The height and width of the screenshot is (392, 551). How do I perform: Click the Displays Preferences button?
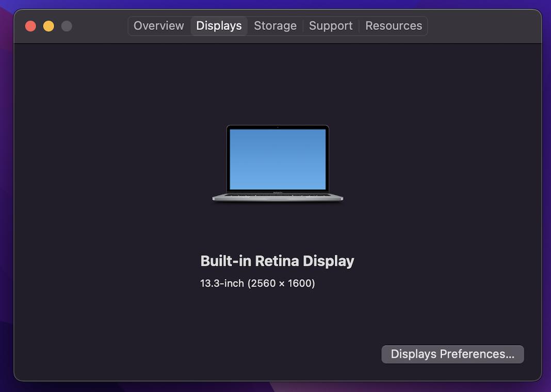(x=452, y=354)
